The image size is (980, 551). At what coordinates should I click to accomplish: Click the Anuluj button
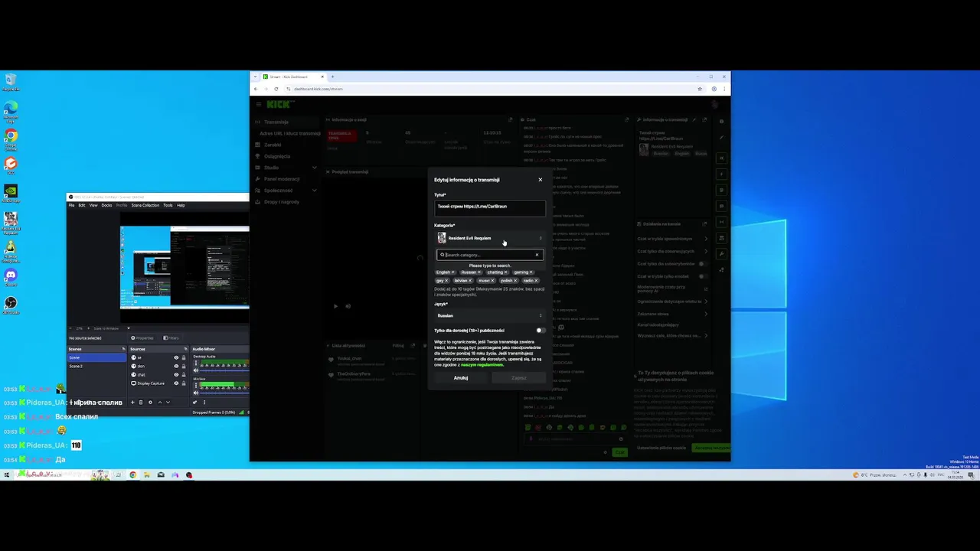[461, 377]
